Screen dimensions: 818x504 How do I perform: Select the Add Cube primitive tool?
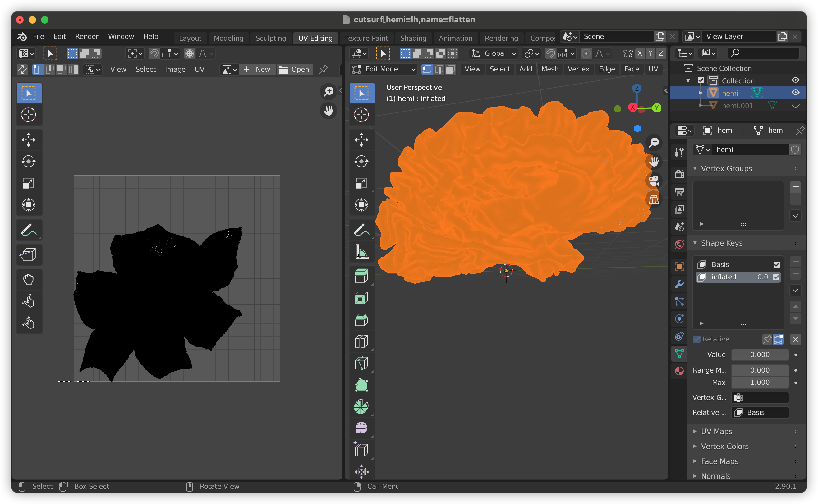pyautogui.click(x=362, y=276)
